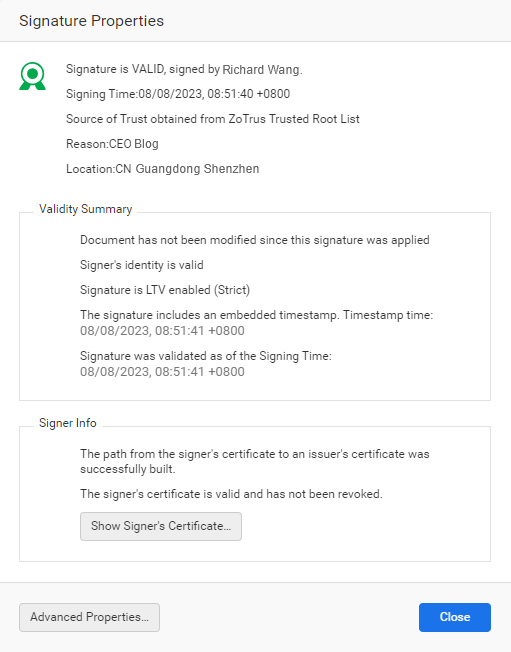Click the date value under validated Signing Time
511x652 pixels.
[x=162, y=371]
